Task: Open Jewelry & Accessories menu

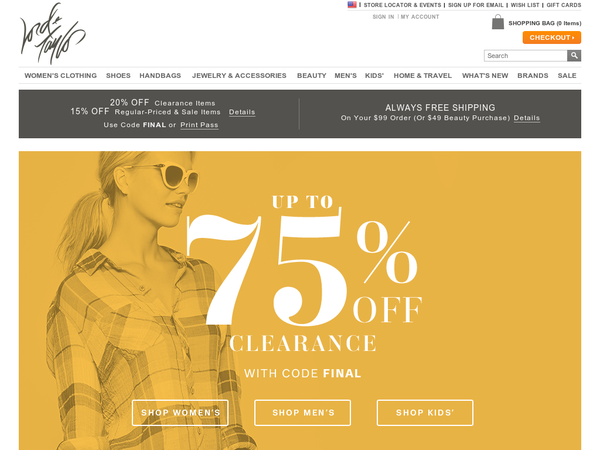Action: pyautogui.click(x=239, y=75)
